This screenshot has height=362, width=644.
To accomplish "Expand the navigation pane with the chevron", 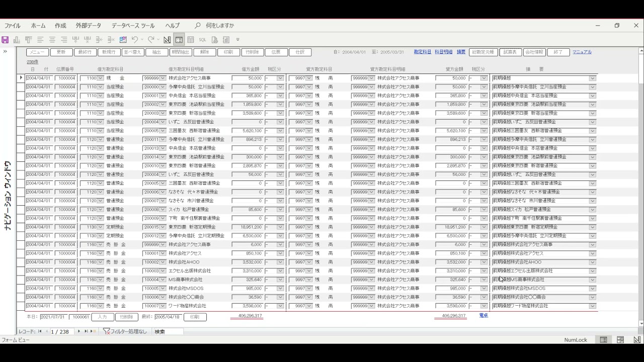I will (x=5, y=51).
